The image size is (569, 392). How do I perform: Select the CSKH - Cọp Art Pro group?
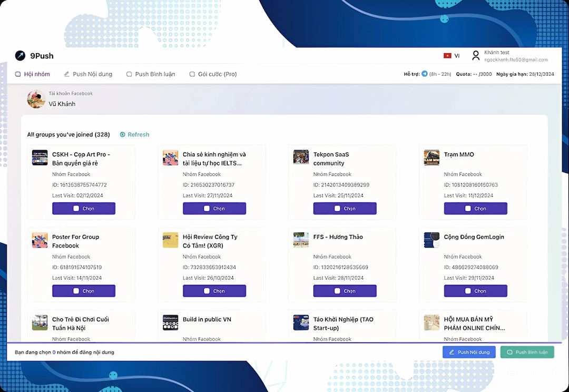(84, 208)
